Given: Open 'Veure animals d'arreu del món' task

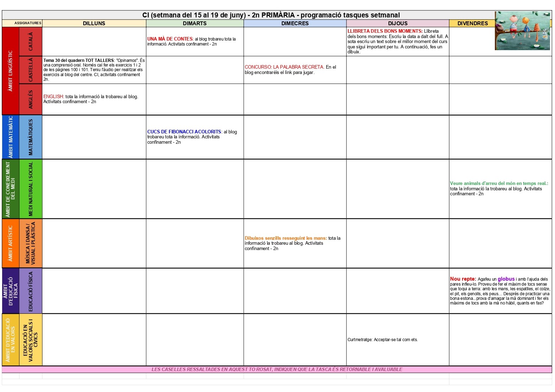Looking at the screenshot, I should [499, 184].
